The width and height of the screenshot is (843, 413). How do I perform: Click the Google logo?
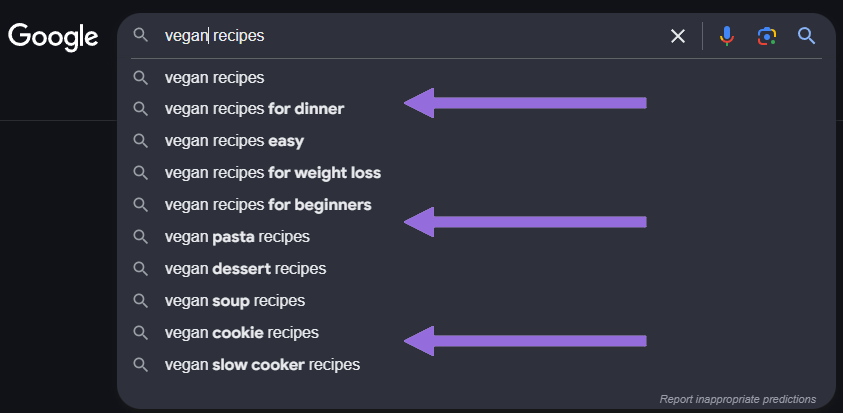pyautogui.click(x=53, y=37)
